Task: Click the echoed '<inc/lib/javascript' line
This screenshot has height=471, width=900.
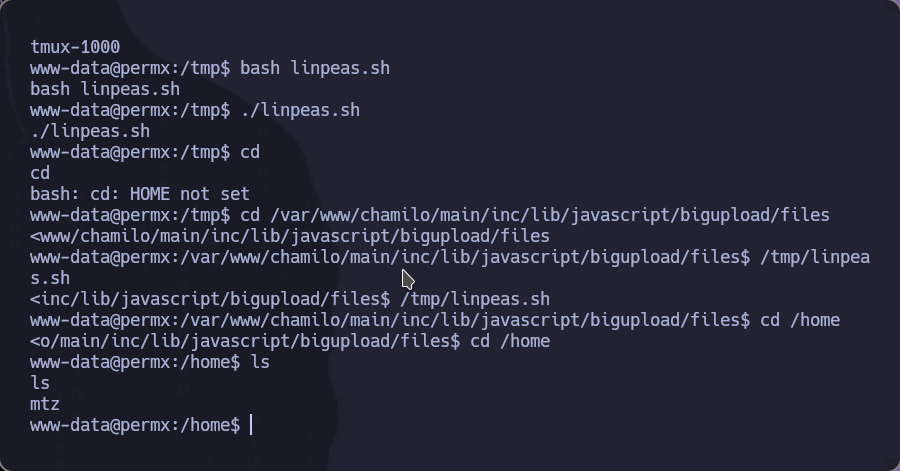Action: pos(290,299)
